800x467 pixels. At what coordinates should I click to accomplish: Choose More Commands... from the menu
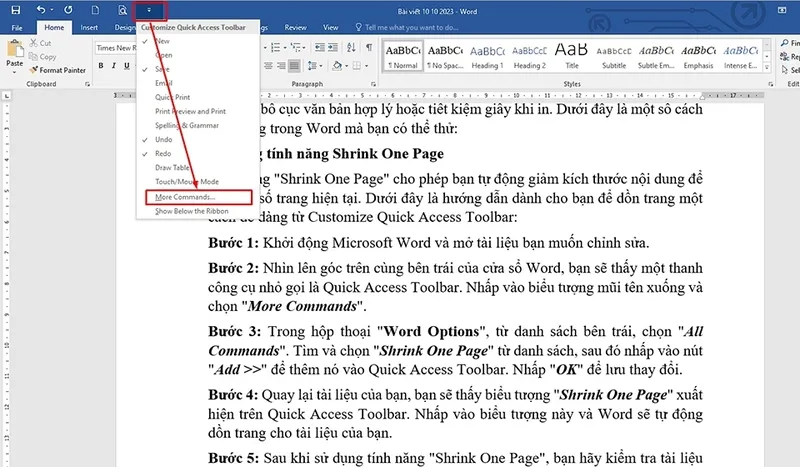coord(185,197)
